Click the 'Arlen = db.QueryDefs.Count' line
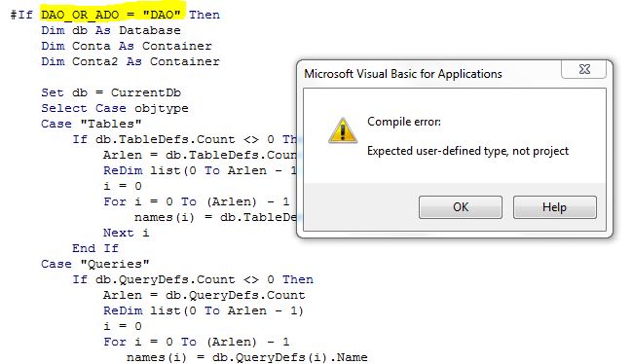Viewport: 633px width, 364px height. click(204, 296)
